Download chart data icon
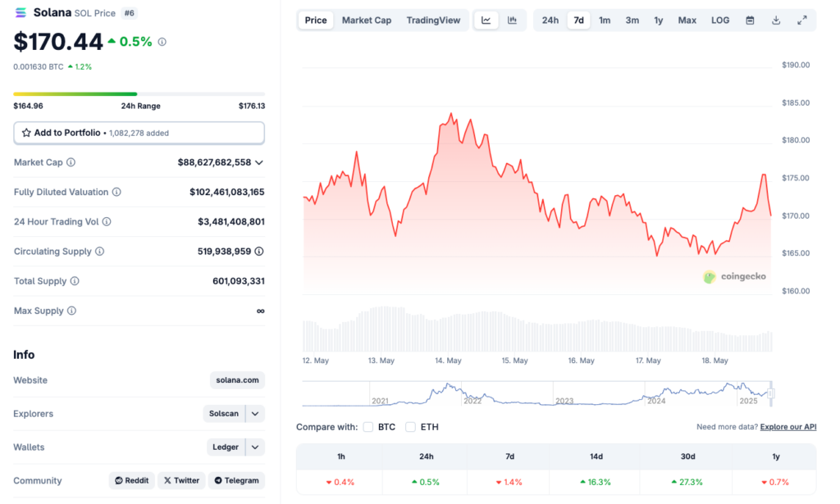Viewport: 840px width, 504px height. [776, 20]
